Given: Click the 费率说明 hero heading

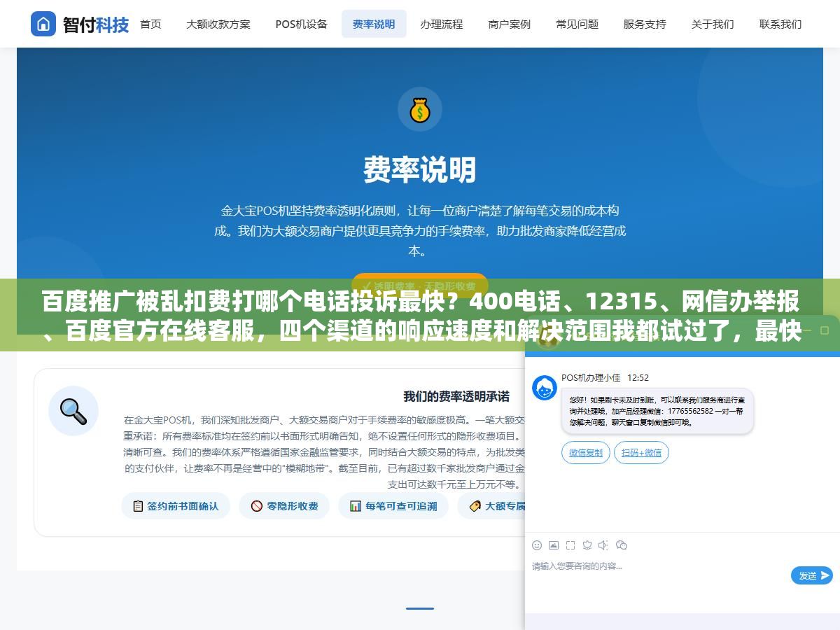Looking at the screenshot, I should (x=420, y=169).
